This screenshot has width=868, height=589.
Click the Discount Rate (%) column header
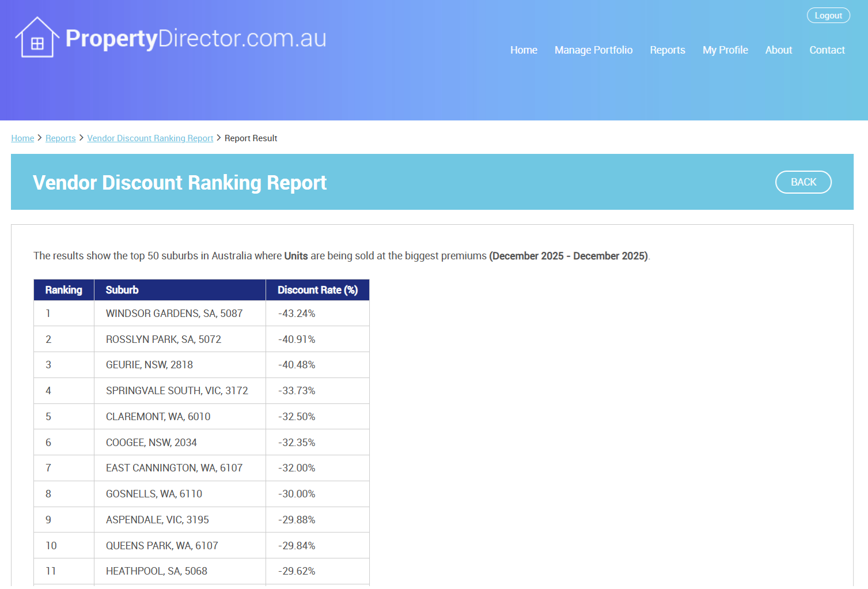tap(317, 290)
